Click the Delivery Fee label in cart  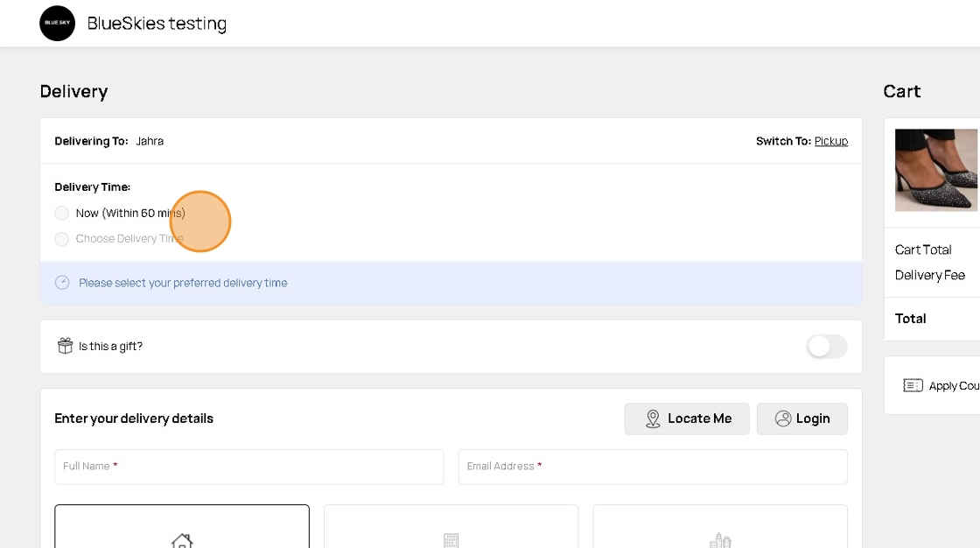929,275
